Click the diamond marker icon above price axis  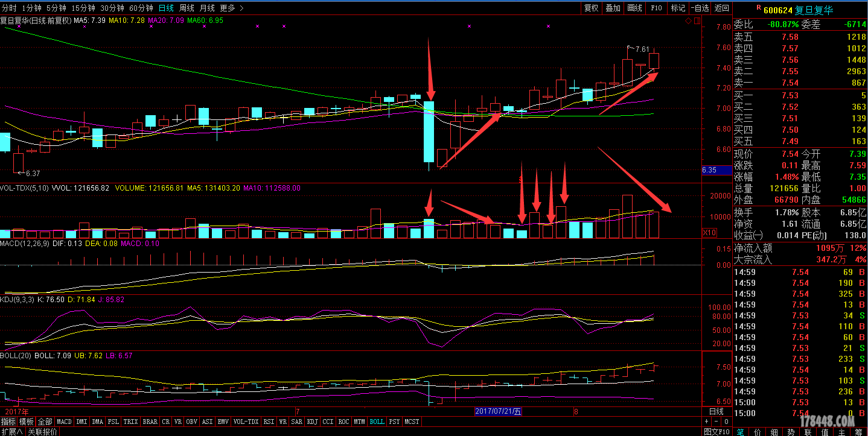[689, 21]
